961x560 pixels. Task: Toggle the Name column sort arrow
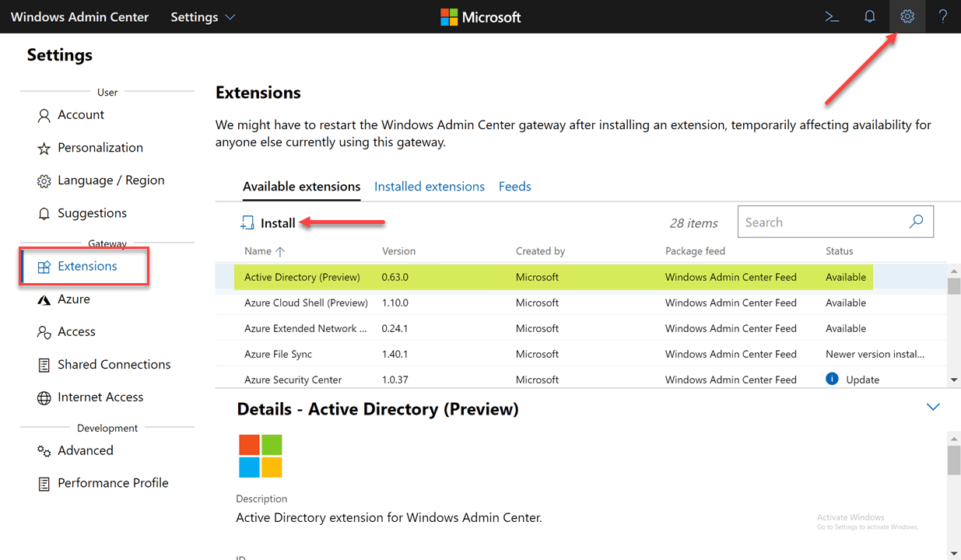pos(279,250)
